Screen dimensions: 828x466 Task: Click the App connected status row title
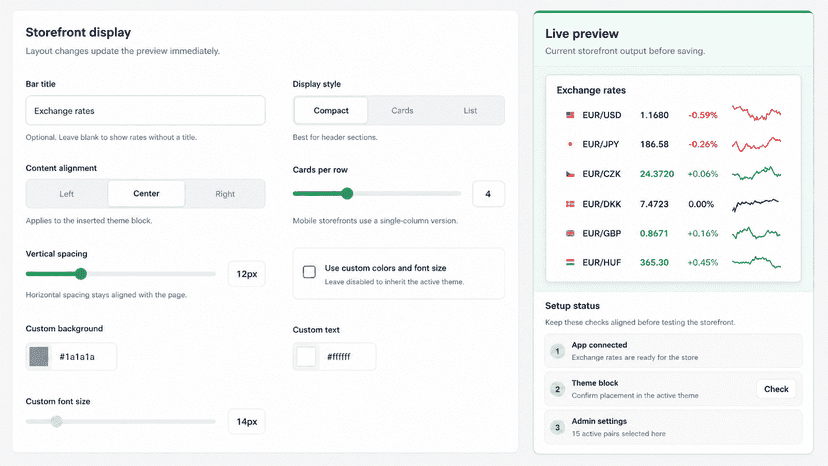pyautogui.click(x=599, y=345)
